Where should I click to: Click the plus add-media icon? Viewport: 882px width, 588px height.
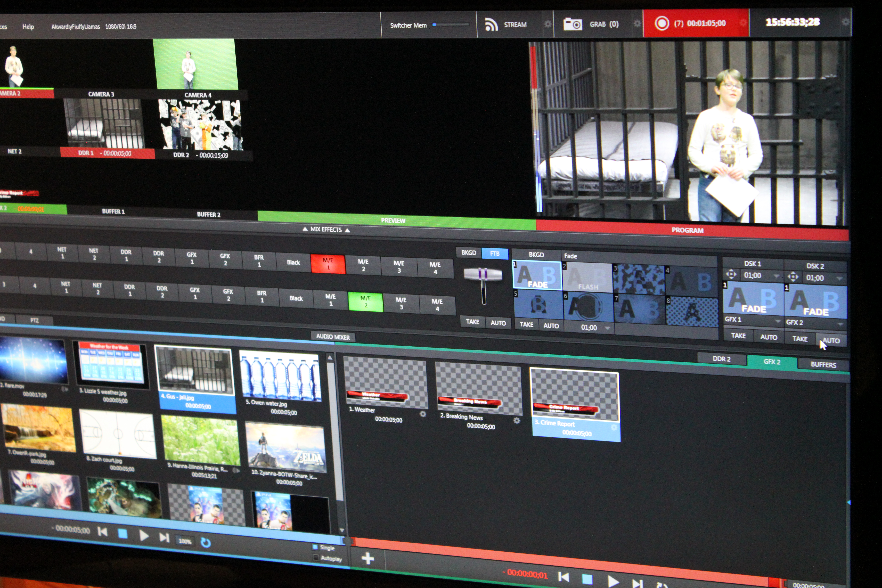pyautogui.click(x=368, y=558)
